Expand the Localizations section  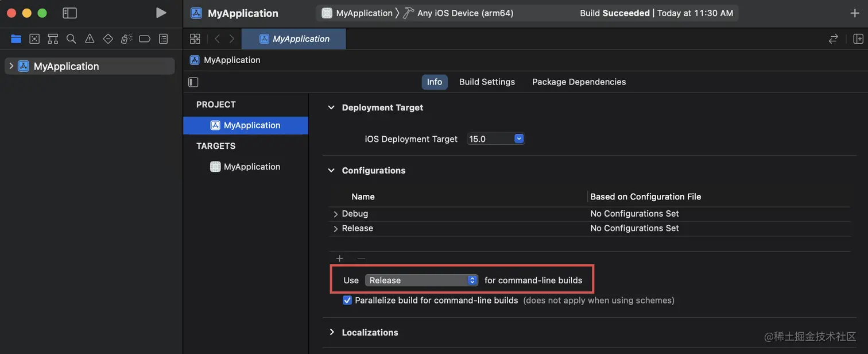click(x=331, y=332)
